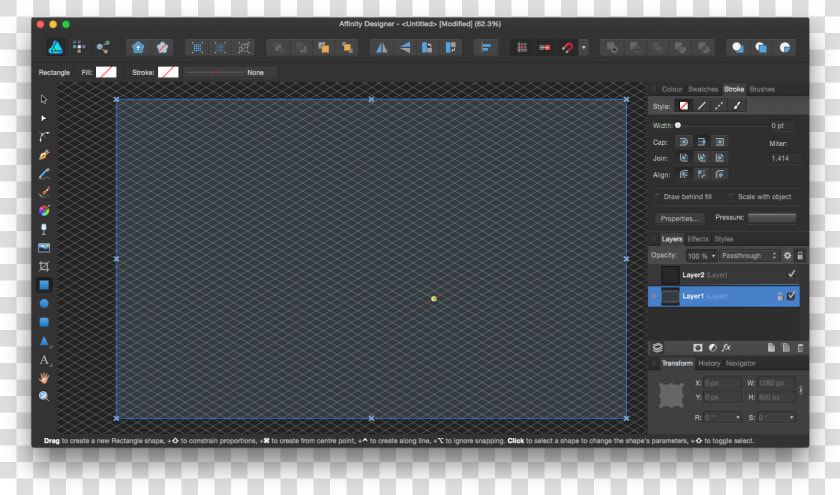Open the Passthrough blend mode dropdown
Screen dimensions: 840x495
point(749,256)
